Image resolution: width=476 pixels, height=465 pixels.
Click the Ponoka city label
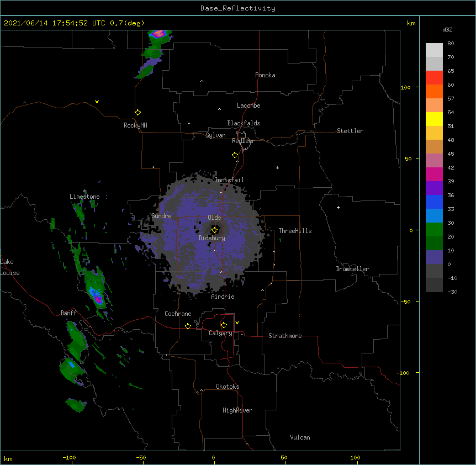[265, 75]
